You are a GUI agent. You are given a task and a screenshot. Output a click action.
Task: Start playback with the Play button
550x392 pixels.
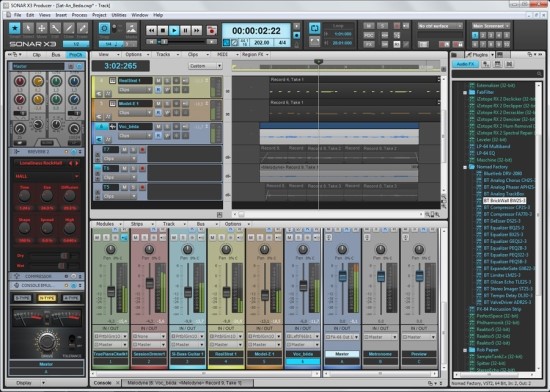(x=174, y=31)
